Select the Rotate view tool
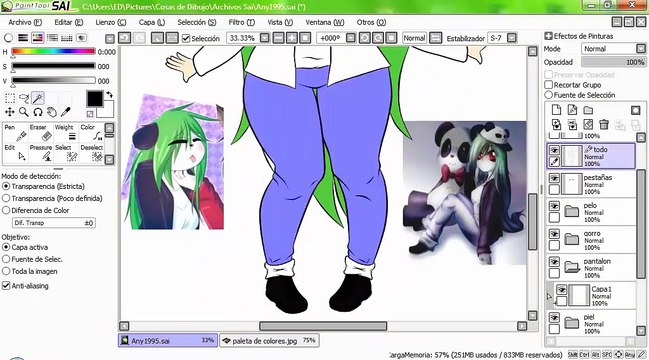The height and width of the screenshot is (360, 649). (38, 112)
